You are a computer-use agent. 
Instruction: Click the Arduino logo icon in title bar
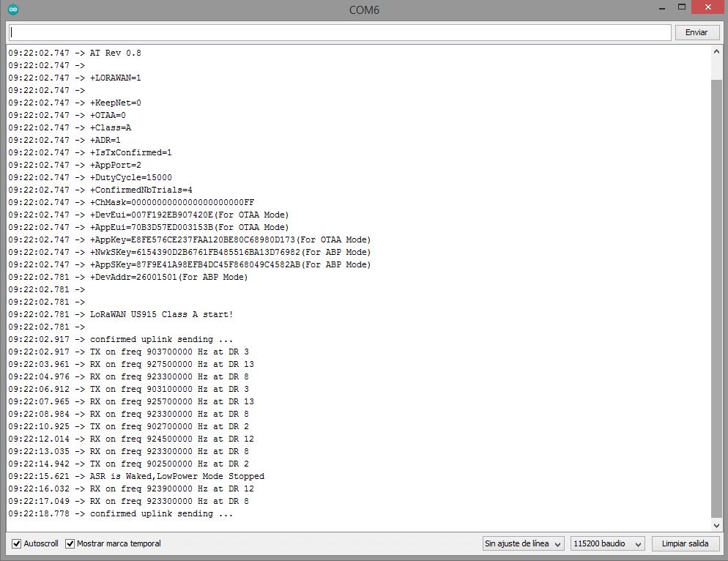point(13,10)
